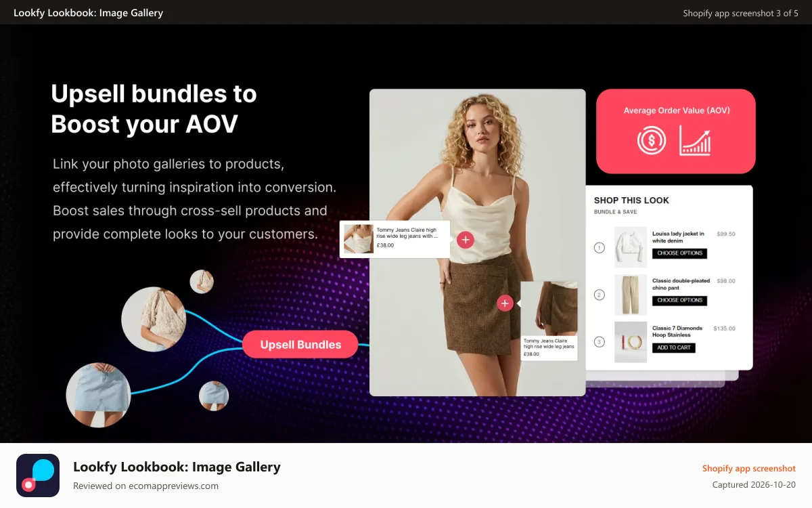The image size is (812, 508).
Task: Click the large denim skirt circular image
Action: (98, 395)
